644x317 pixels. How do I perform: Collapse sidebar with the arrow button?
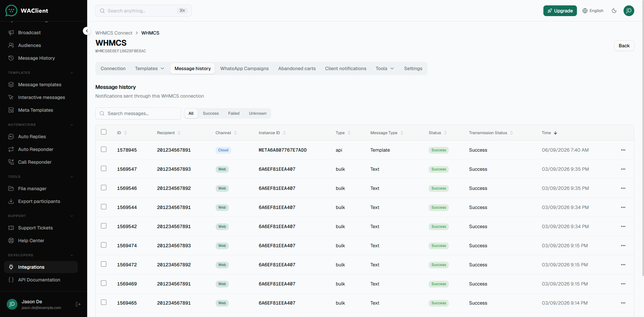coord(87,31)
